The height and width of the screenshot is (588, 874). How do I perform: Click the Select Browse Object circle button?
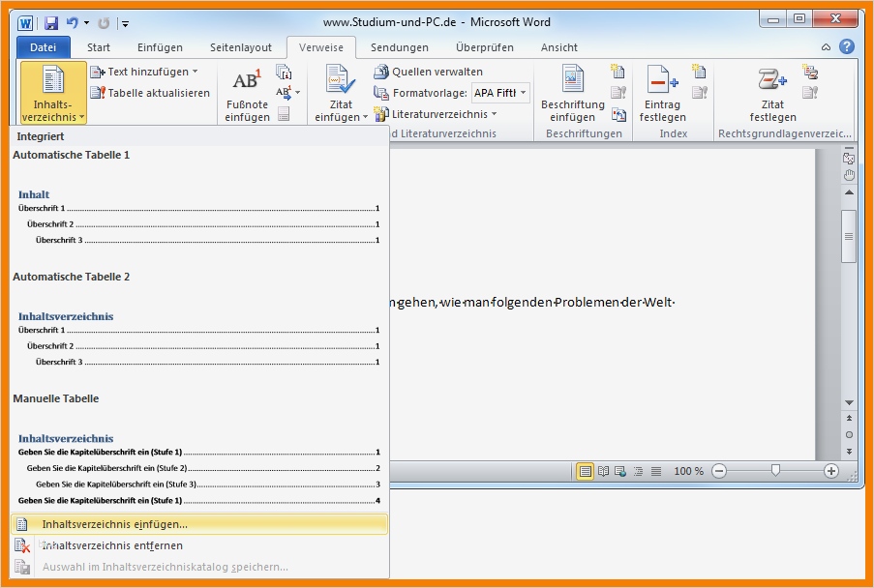(x=849, y=435)
